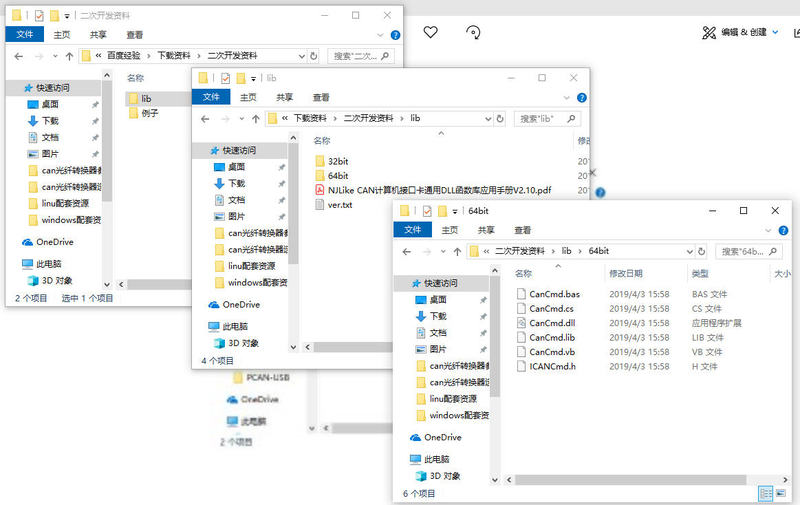Open 共享 tab in the 64bit window
This screenshot has height=505, width=800.
point(486,230)
